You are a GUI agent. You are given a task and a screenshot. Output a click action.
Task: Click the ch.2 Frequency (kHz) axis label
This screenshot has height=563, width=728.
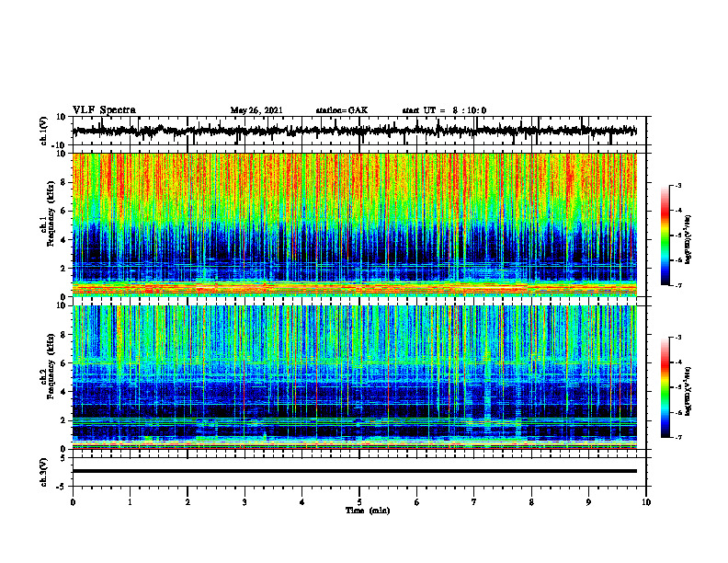click(x=48, y=377)
